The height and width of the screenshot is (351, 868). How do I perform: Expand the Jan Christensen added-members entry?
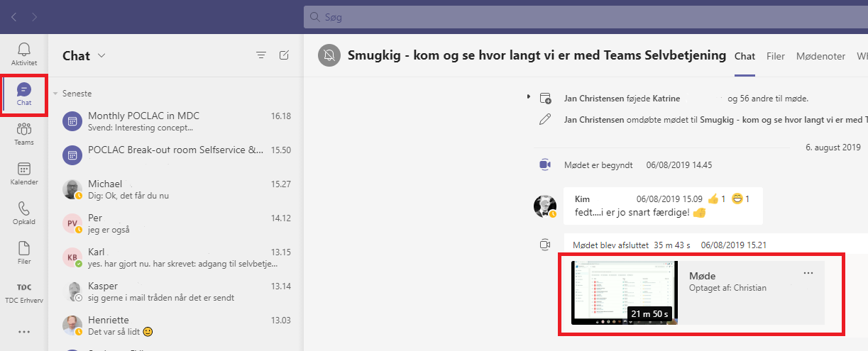coord(528,97)
